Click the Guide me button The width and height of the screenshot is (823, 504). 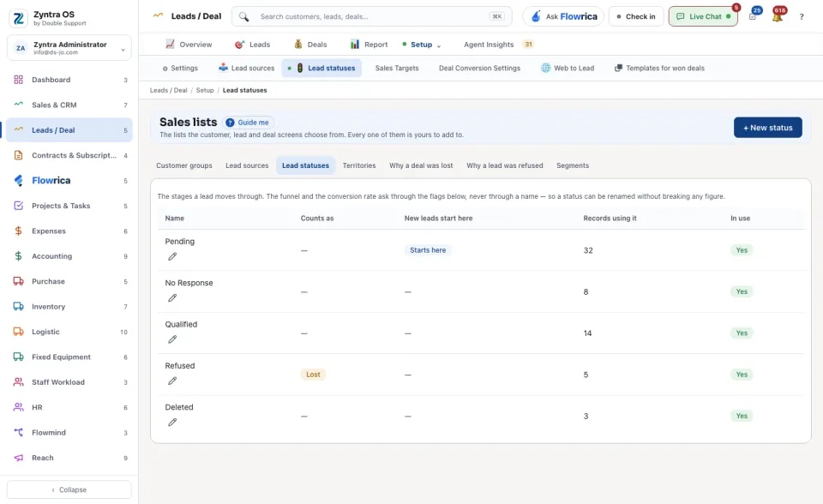click(x=248, y=123)
